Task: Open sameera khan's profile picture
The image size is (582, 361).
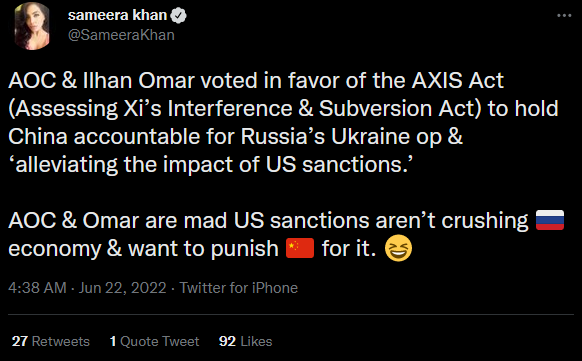Action: (x=32, y=25)
